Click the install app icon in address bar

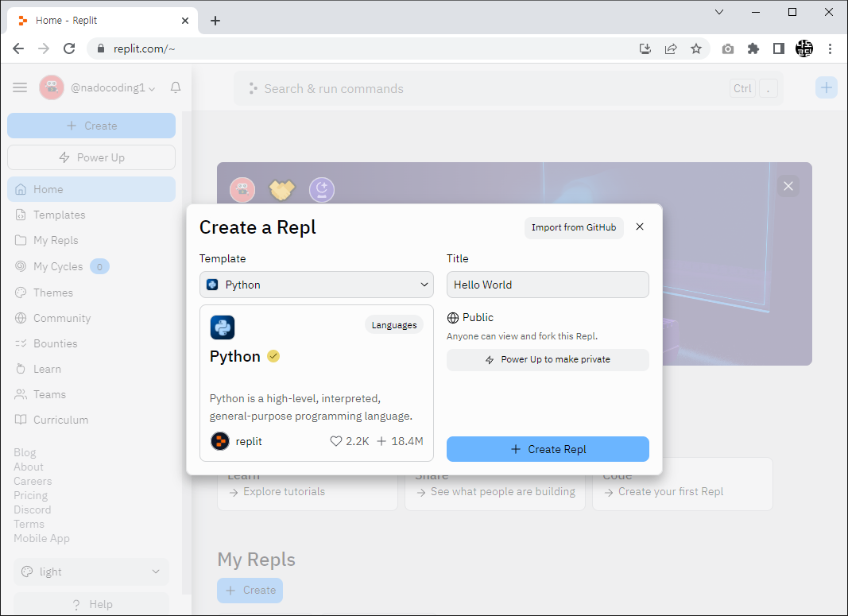tap(645, 48)
